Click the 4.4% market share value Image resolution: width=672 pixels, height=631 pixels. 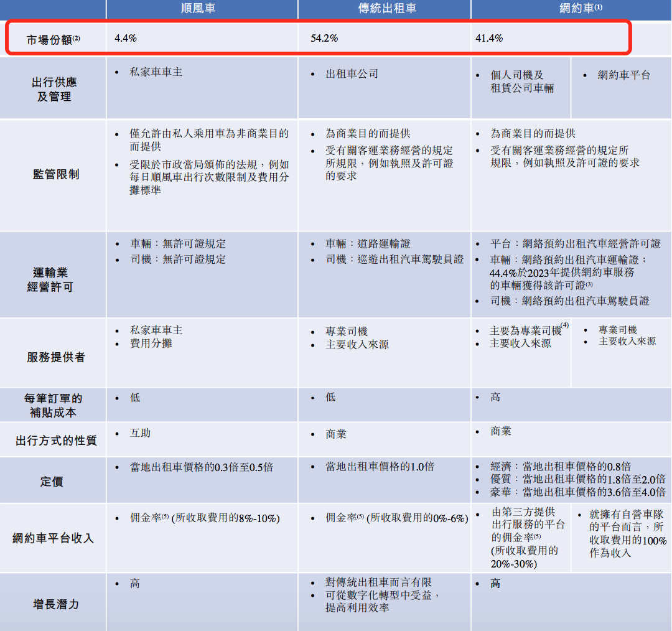tap(126, 39)
